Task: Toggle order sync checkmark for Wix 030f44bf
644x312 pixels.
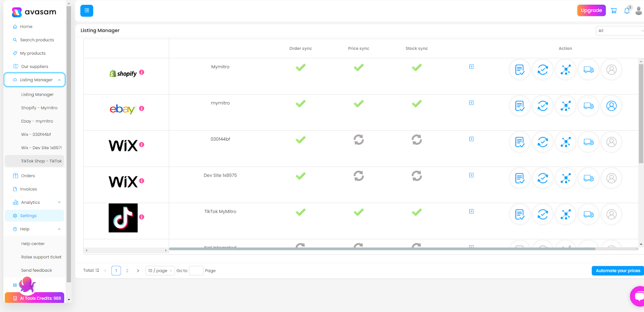Action: 301,140
